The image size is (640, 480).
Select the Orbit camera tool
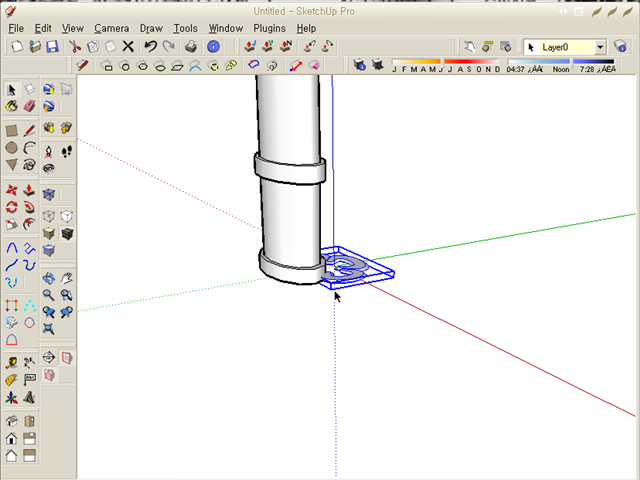tap(49, 278)
